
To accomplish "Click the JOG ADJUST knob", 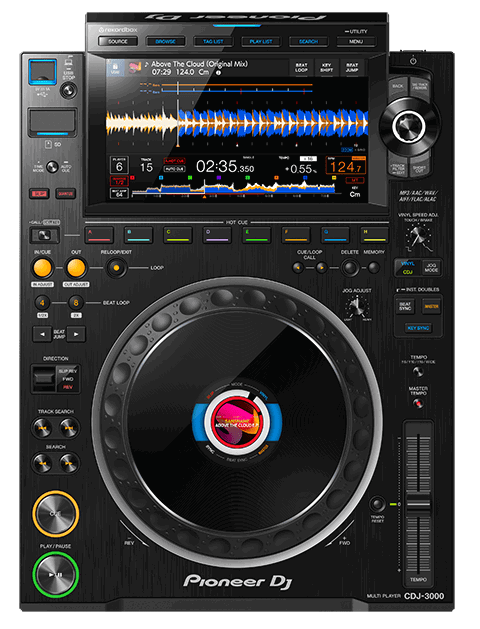I will click(x=356, y=306).
